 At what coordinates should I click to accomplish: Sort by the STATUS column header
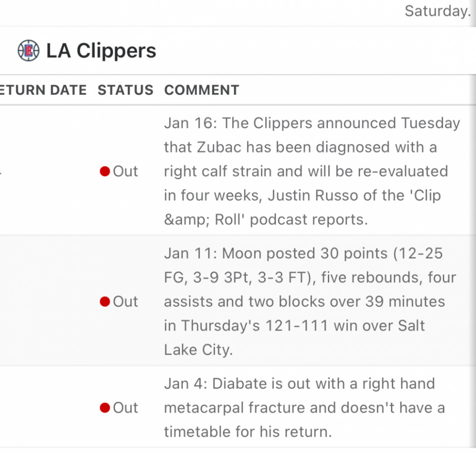click(125, 90)
